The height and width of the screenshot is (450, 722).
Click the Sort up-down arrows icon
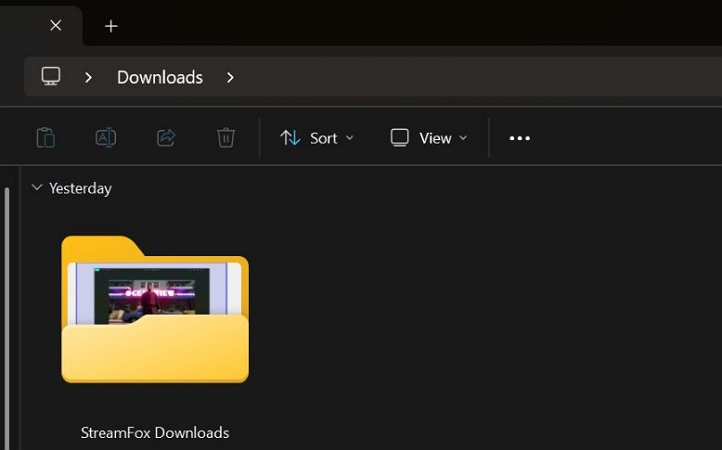point(291,138)
